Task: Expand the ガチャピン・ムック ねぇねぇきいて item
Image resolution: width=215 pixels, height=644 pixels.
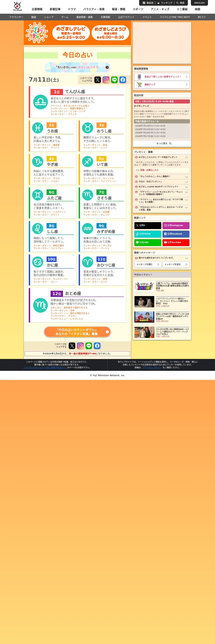Action: (162, 193)
